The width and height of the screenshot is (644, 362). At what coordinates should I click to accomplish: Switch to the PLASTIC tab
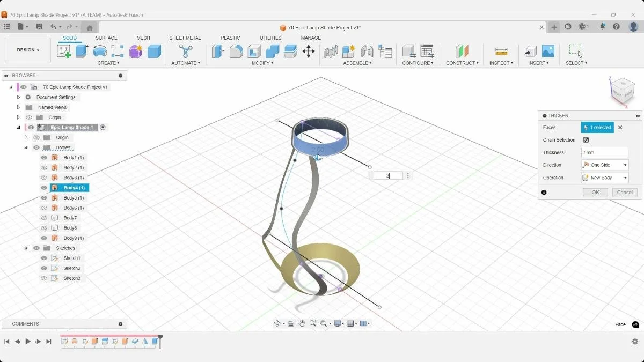(x=230, y=38)
